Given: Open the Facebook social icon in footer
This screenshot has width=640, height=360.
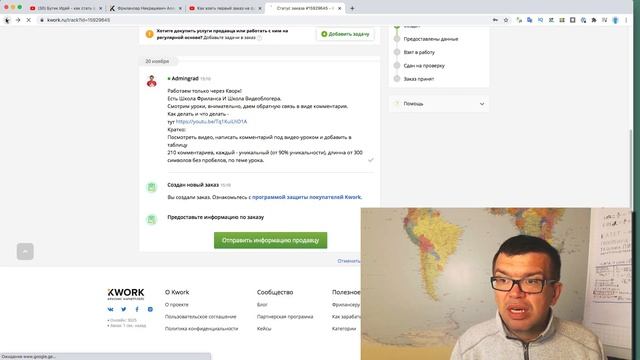Looking at the screenshot, I should pos(137,309).
